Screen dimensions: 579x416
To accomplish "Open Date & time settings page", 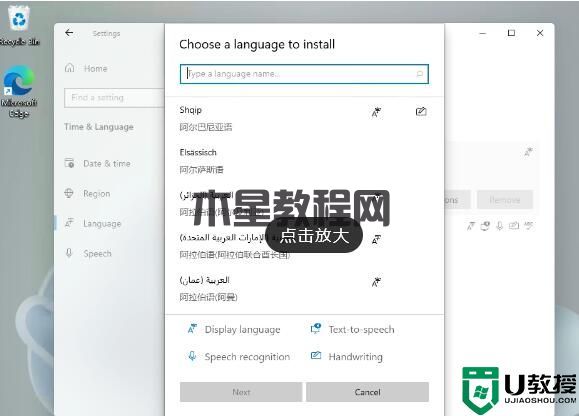I will [x=107, y=164].
